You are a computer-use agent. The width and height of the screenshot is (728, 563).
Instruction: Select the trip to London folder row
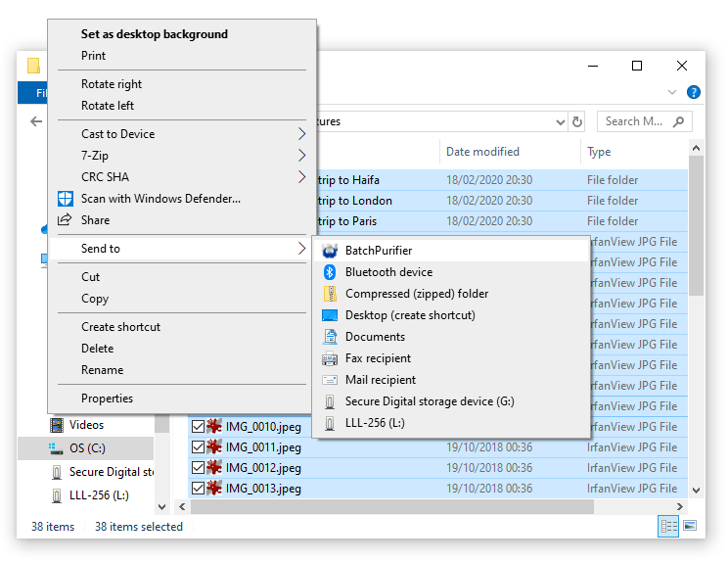[x=501, y=201]
